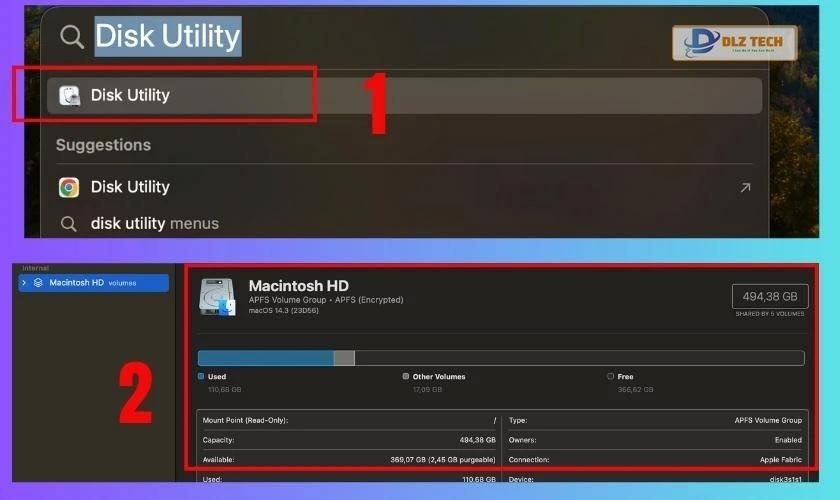Viewport: 840px width, 500px height.
Task: Expand the Macintosh HD chevron in sidebar
Action: (x=24, y=282)
